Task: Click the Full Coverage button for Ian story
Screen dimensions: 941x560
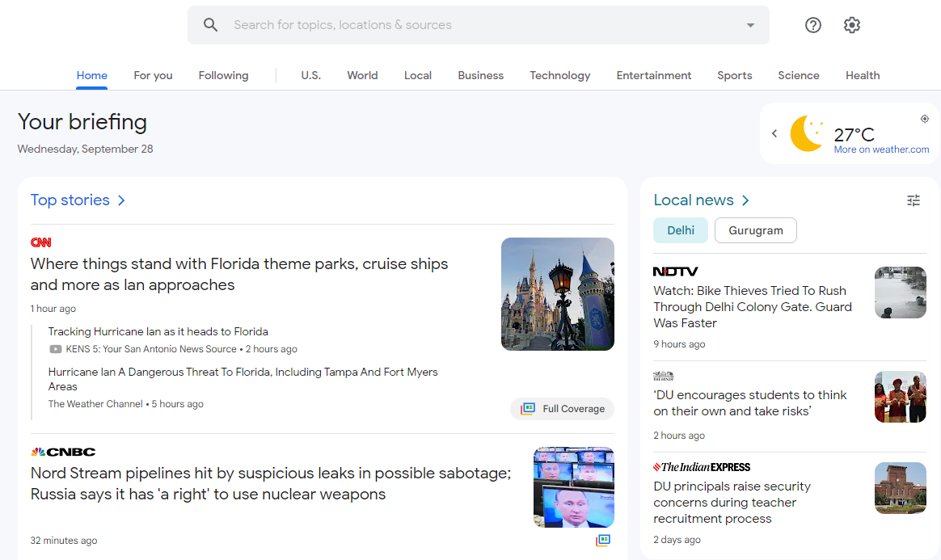Action: 563,409
